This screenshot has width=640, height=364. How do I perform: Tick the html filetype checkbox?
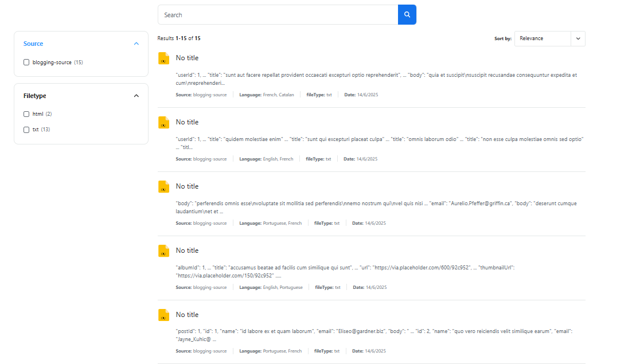tap(26, 114)
